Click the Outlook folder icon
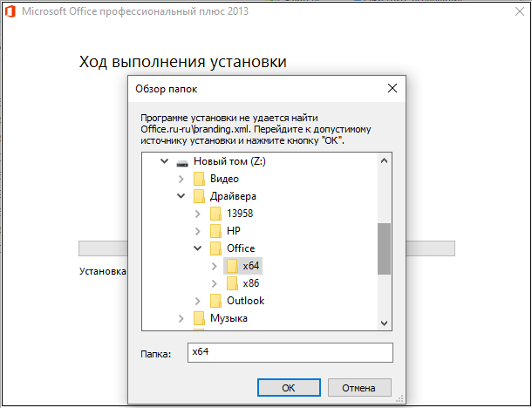Viewport: 532px width, 408px height. (215, 301)
